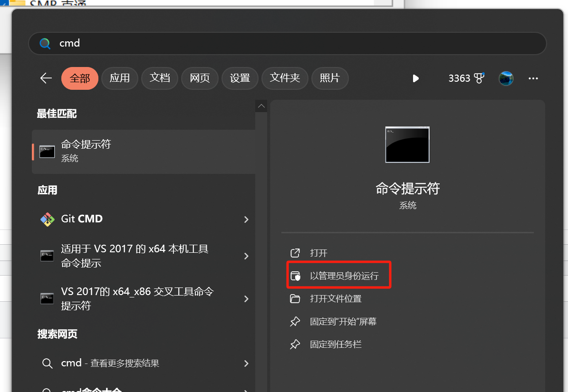Click the 命令提示符 title in details panel

(x=407, y=188)
